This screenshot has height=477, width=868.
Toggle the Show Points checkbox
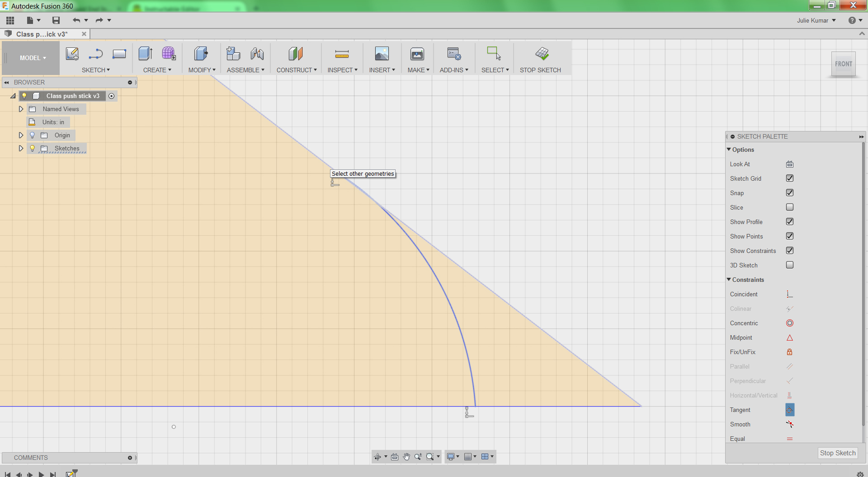point(790,236)
